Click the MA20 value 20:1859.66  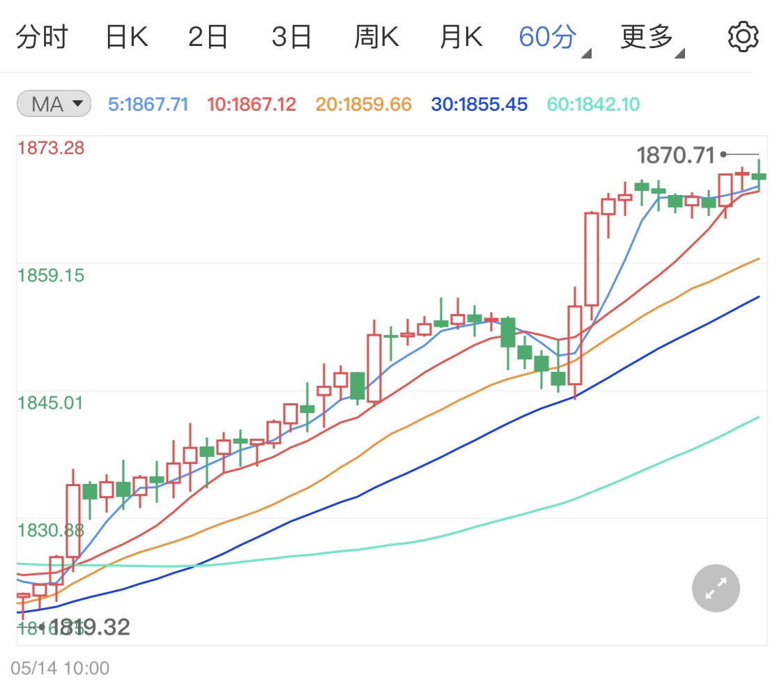(x=364, y=104)
